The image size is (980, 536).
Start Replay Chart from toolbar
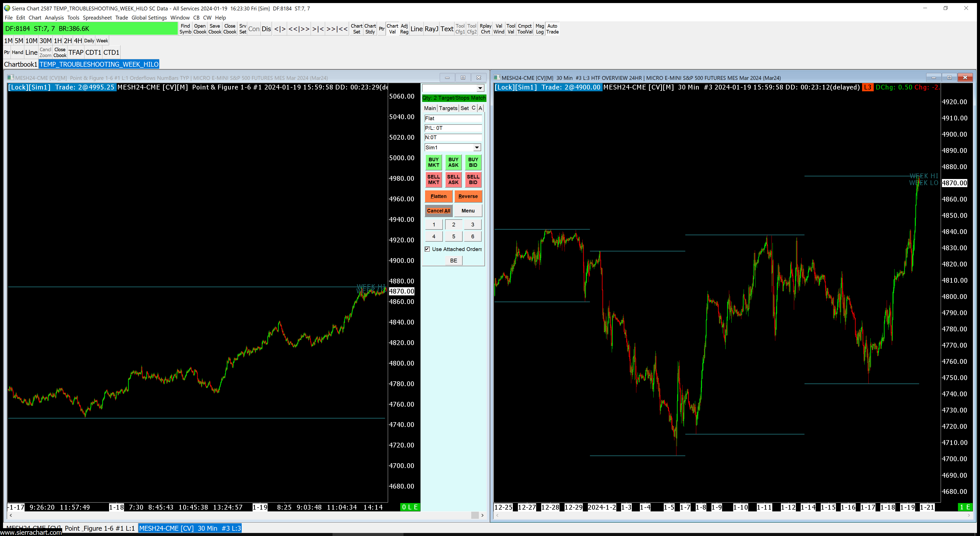pyautogui.click(x=485, y=29)
